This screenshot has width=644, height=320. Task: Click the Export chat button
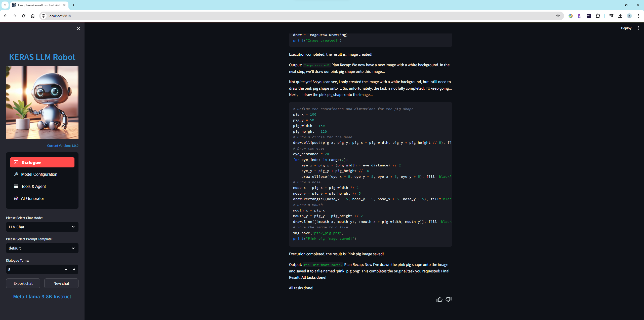pyautogui.click(x=23, y=283)
